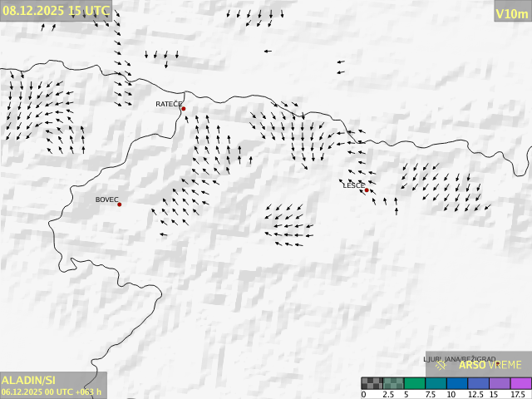Click the red Bovec station marker
The image size is (532, 399).
(120, 204)
